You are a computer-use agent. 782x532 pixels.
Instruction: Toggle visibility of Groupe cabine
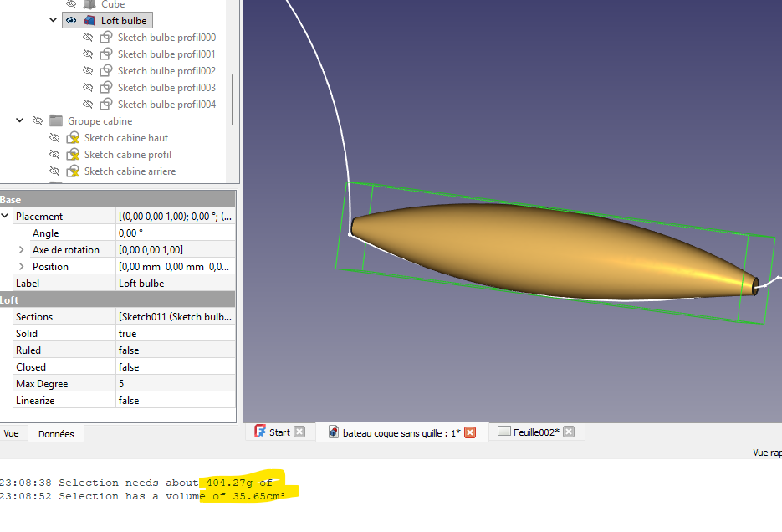[x=38, y=121]
